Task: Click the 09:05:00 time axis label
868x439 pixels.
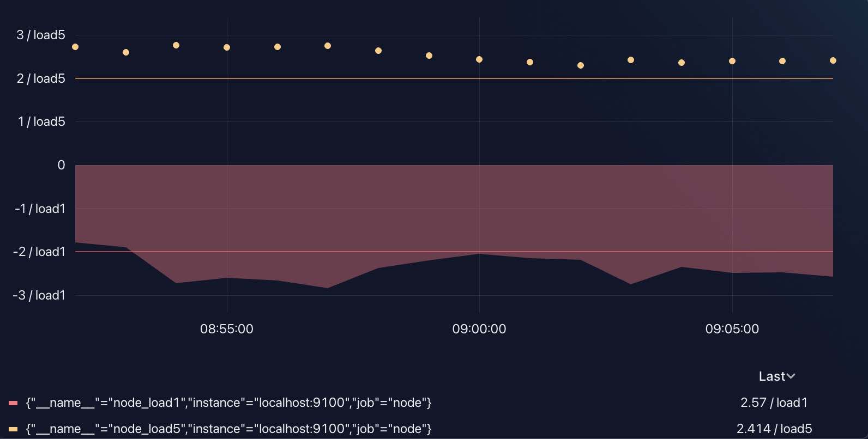Action: coord(732,329)
